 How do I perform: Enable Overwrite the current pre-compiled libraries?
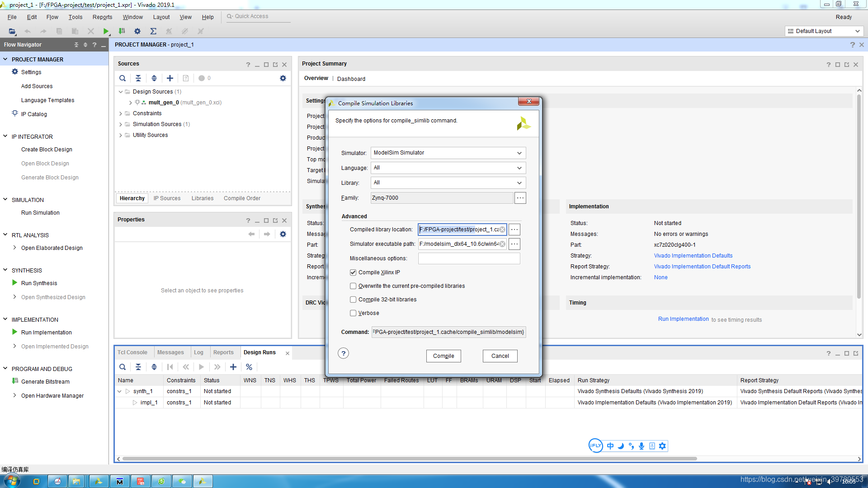(353, 286)
